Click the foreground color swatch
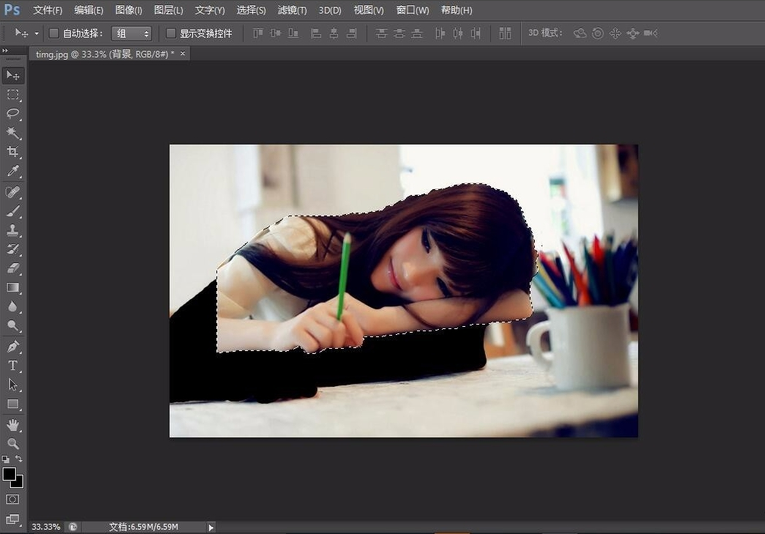 click(9, 473)
